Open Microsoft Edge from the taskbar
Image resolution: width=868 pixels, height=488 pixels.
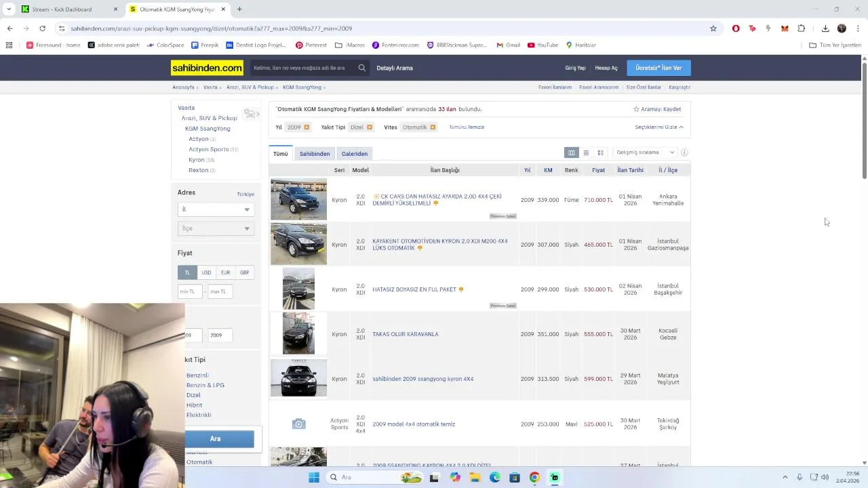[x=495, y=477]
